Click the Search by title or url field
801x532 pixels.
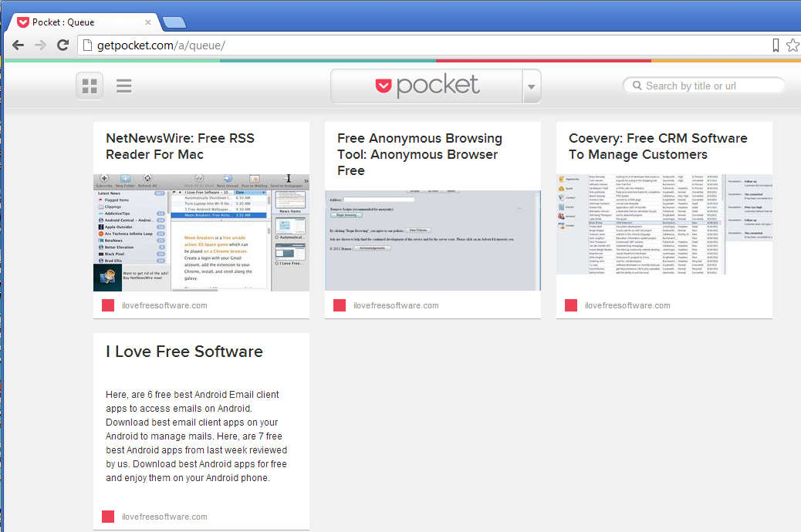pyautogui.click(x=704, y=86)
